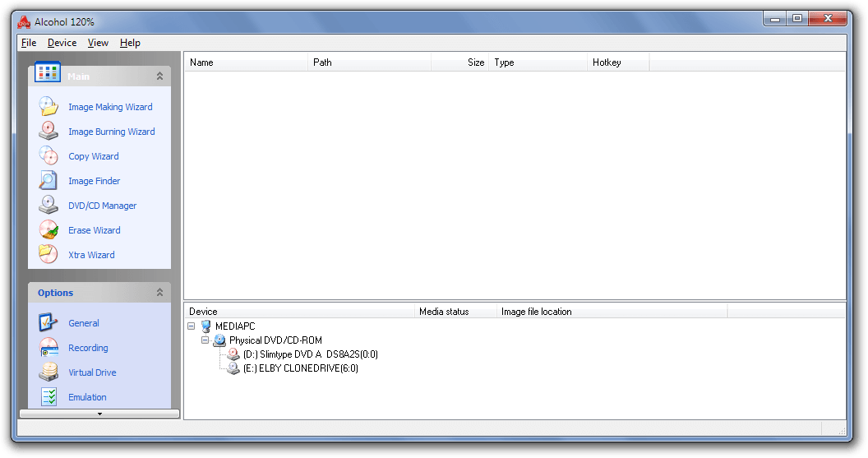Click the General options icon
Viewport: 868px width, 458px height.
coord(48,322)
